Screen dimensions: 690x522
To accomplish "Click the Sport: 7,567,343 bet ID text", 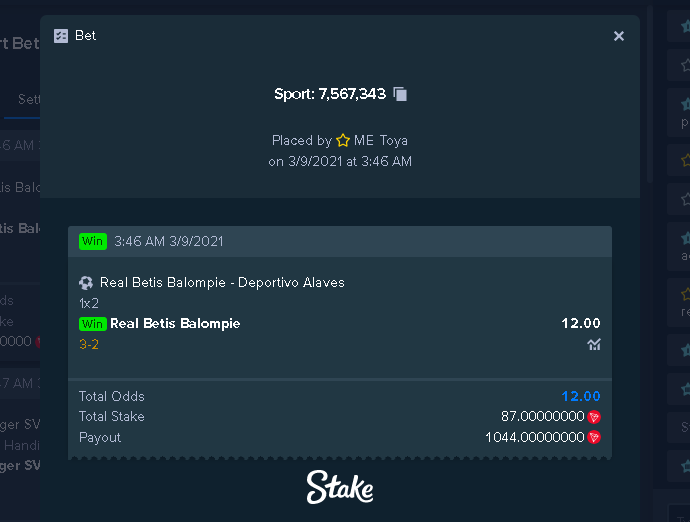I will 330,94.
